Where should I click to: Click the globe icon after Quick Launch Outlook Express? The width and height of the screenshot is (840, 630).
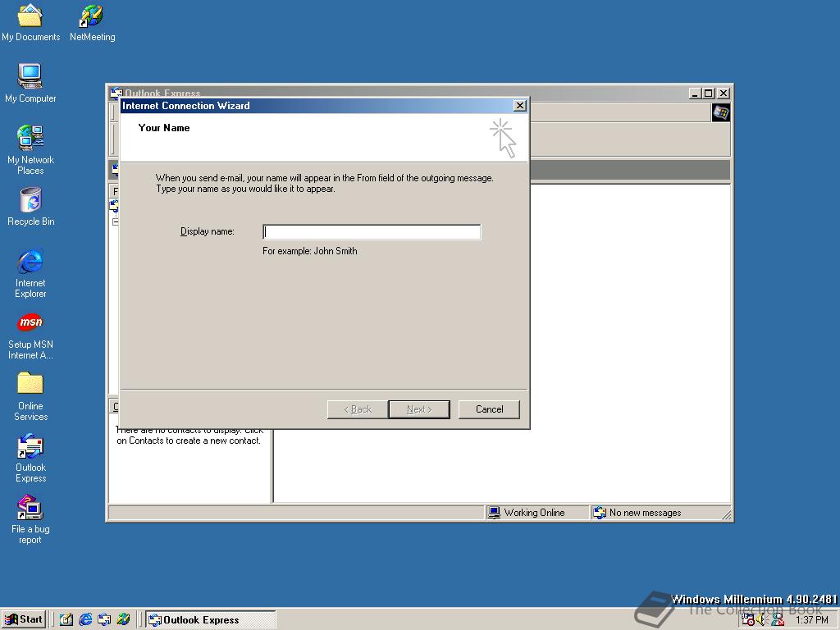(123, 620)
